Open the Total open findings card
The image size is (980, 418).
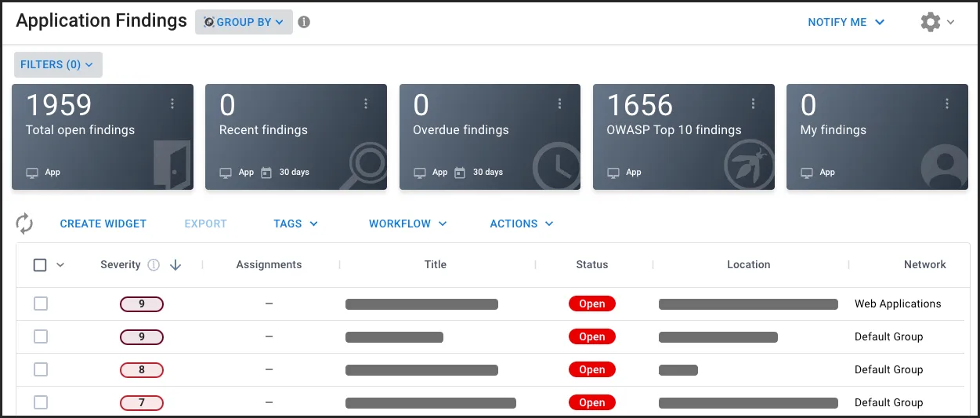[103, 137]
